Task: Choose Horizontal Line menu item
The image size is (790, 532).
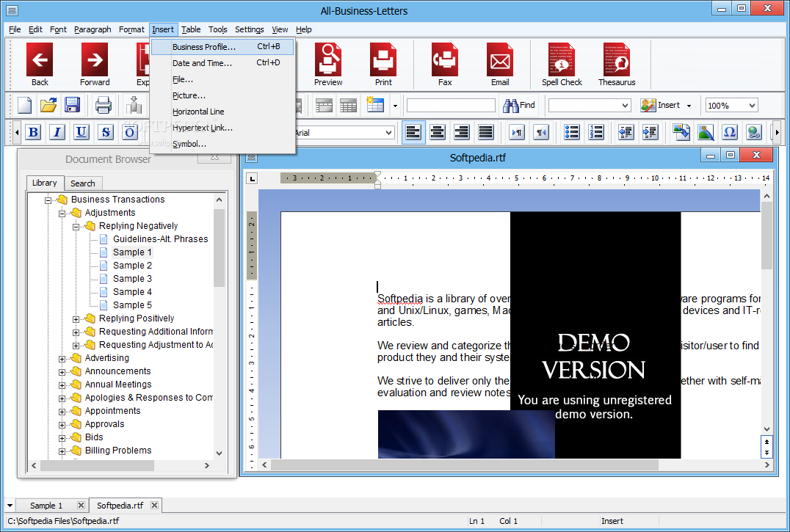Action: point(222,112)
